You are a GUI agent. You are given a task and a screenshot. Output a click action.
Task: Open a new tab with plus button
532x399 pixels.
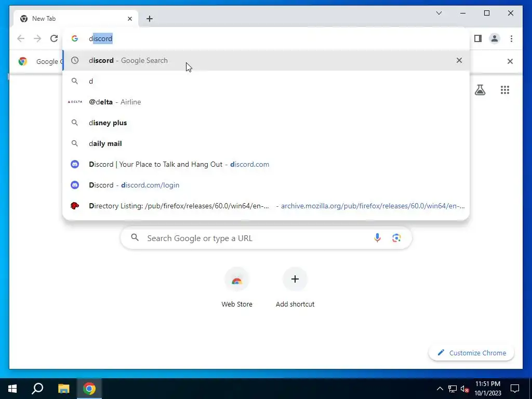click(150, 19)
